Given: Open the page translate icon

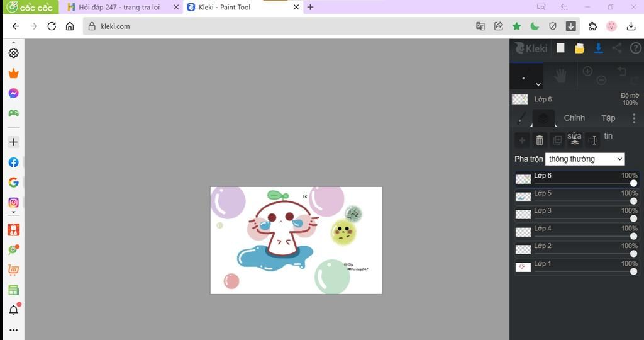Looking at the screenshot, I should (480, 26).
